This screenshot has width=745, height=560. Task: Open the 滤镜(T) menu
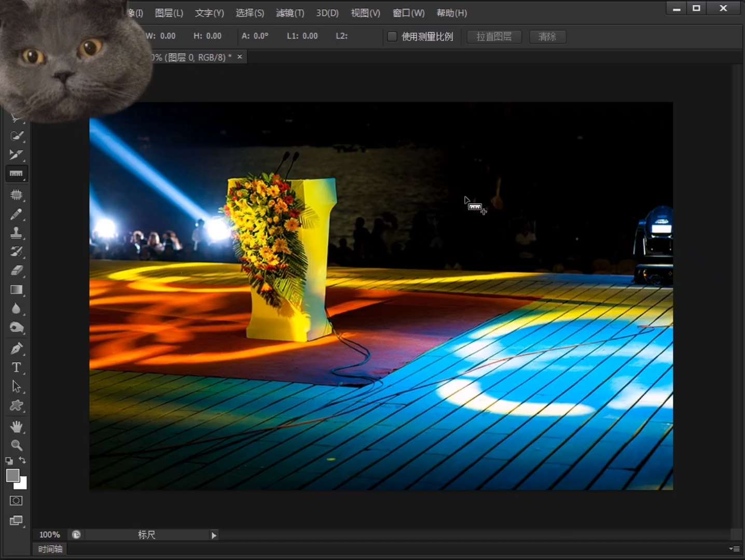[290, 13]
